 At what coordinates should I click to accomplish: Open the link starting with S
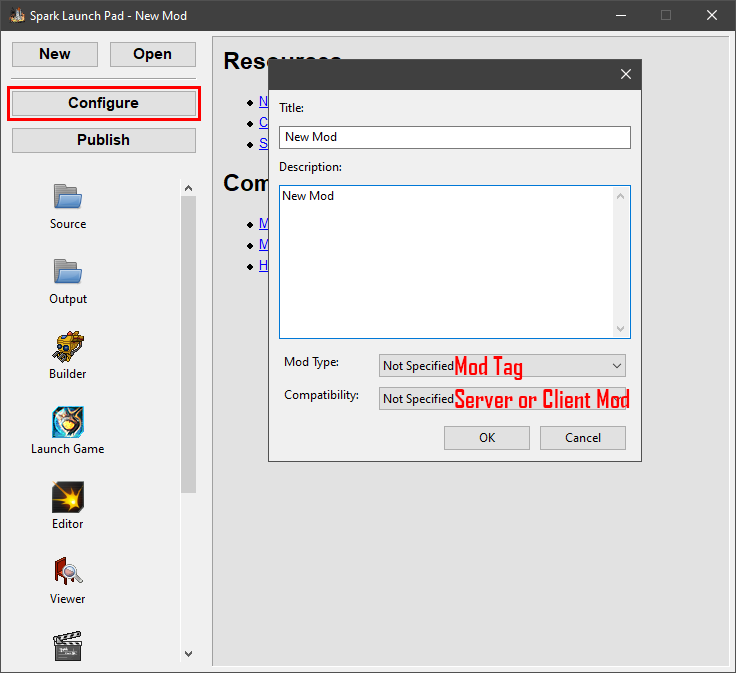tap(263, 144)
